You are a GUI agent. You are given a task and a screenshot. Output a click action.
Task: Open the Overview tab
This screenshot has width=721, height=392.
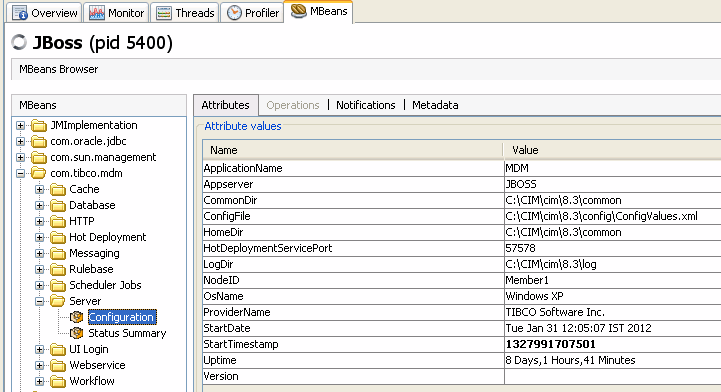coord(45,13)
